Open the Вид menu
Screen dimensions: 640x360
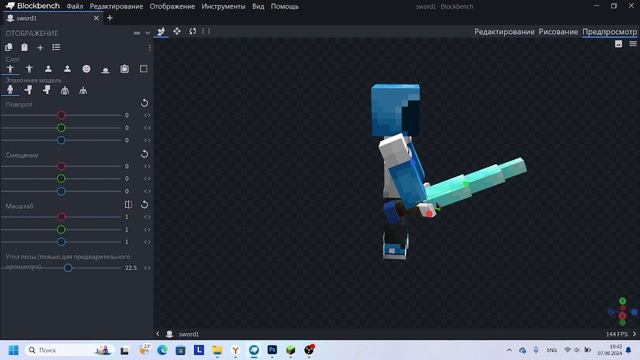coord(258,7)
